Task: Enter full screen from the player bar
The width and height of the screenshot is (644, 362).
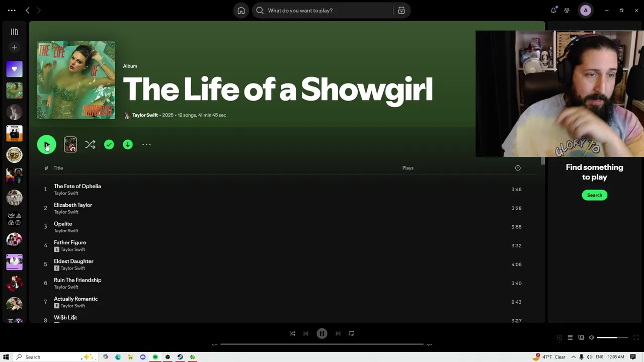Action: point(636,338)
